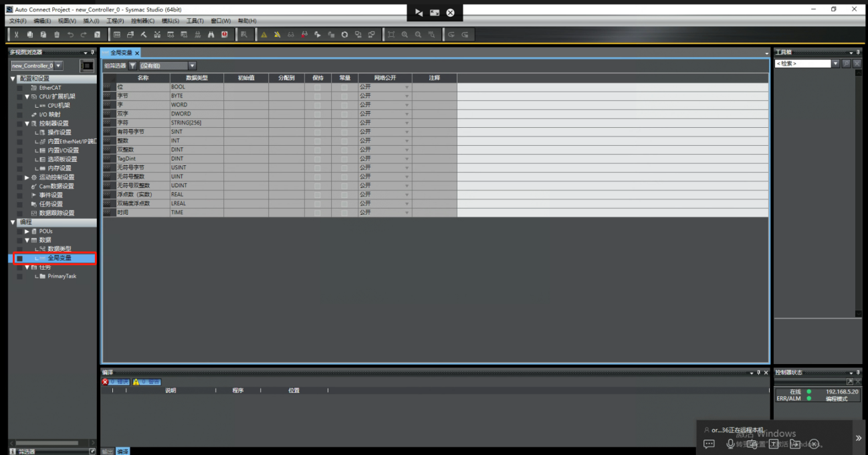Click the red errors filter button

115,382
